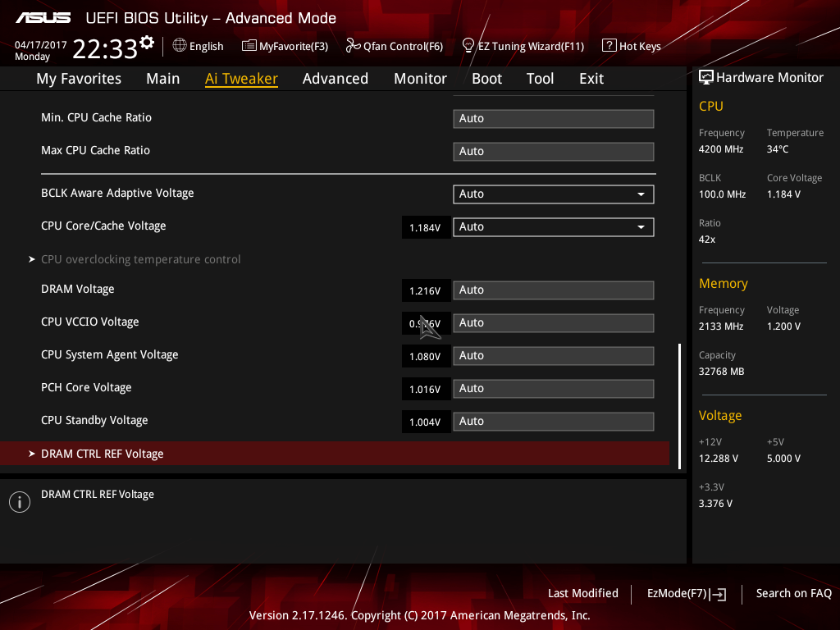
Task: Click the CPU Core/Cache Voltage label
Action: [103, 226]
